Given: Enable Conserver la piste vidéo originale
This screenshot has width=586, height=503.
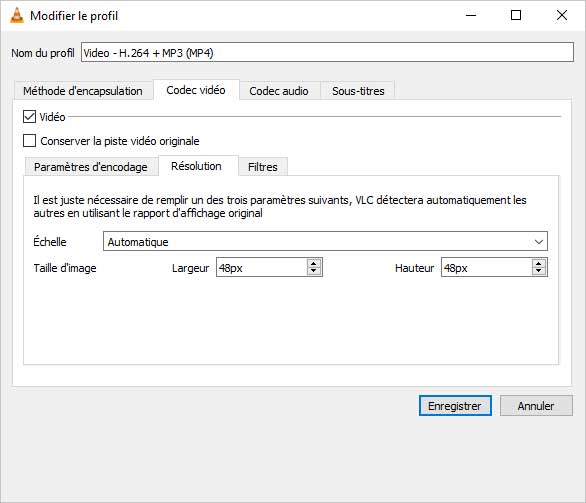Looking at the screenshot, I should [30, 141].
